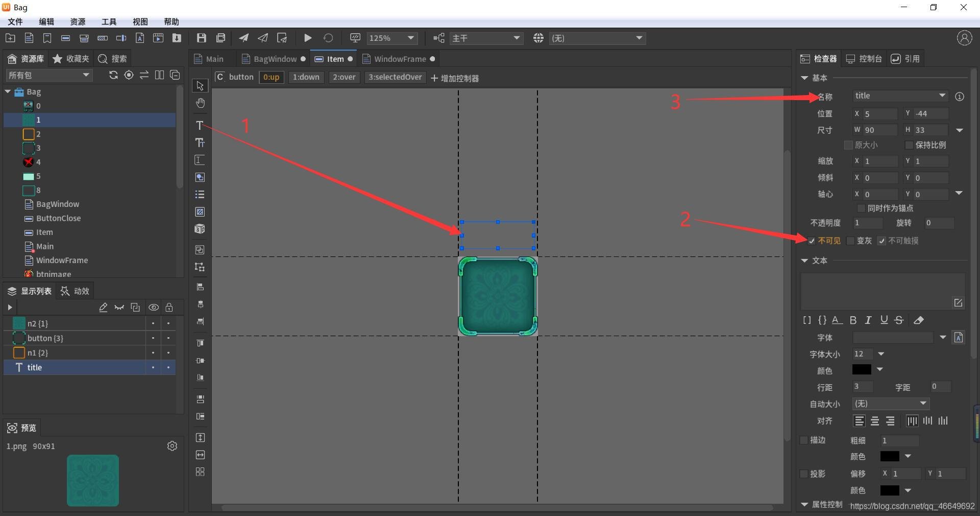Click the info icon beside name field
The height and width of the screenshot is (516, 980).
pos(960,97)
